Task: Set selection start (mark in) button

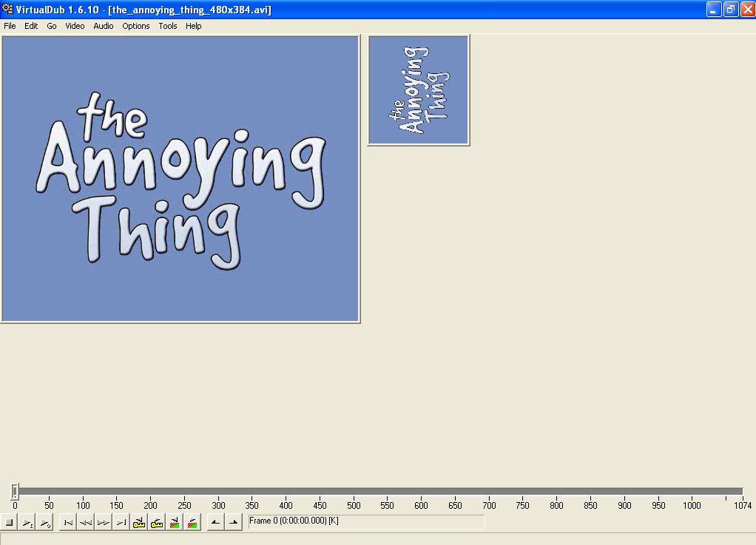Action: [215, 522]
